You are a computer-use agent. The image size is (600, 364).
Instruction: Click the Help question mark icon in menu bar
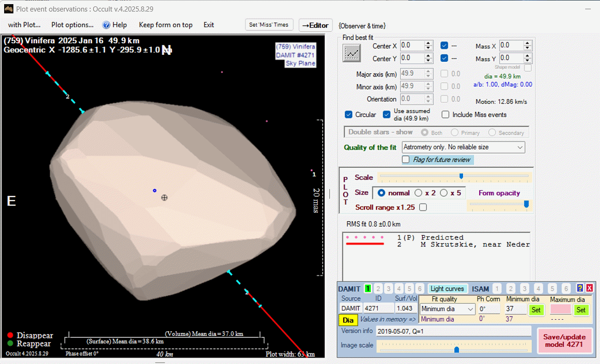click(x=106, y=25)
